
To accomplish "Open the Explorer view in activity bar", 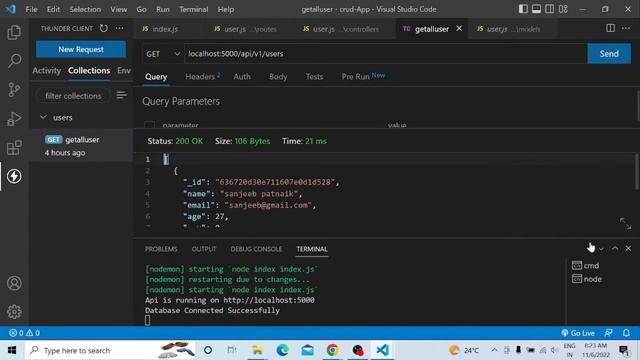I will click(14, 32).
